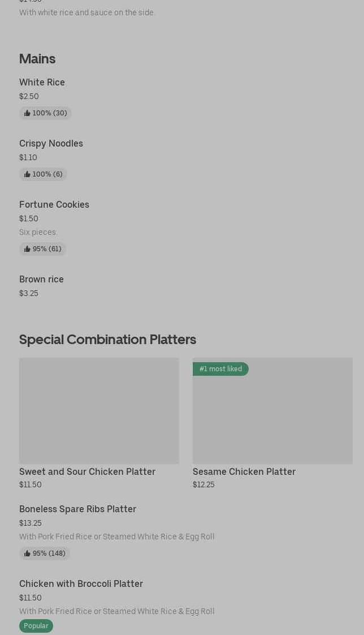Open the Crispy Noodles menu item
Screen dimensions: 364x635
[51, 144]
